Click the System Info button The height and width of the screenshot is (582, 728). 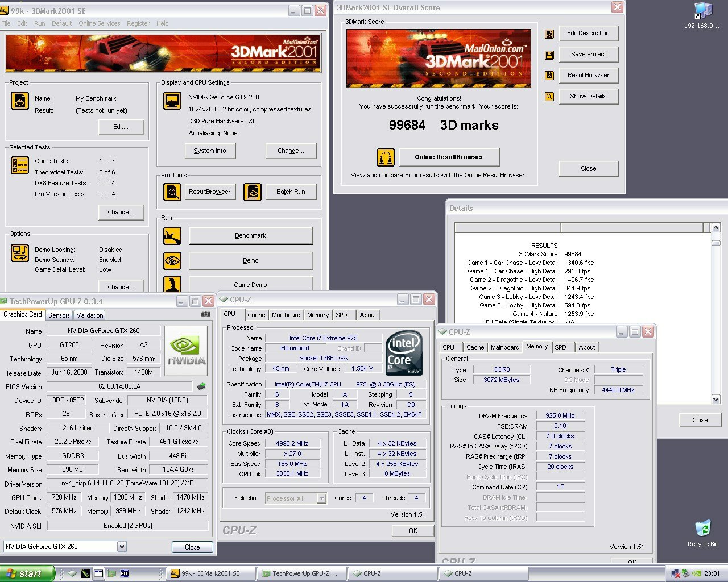(x=210, y=151)
